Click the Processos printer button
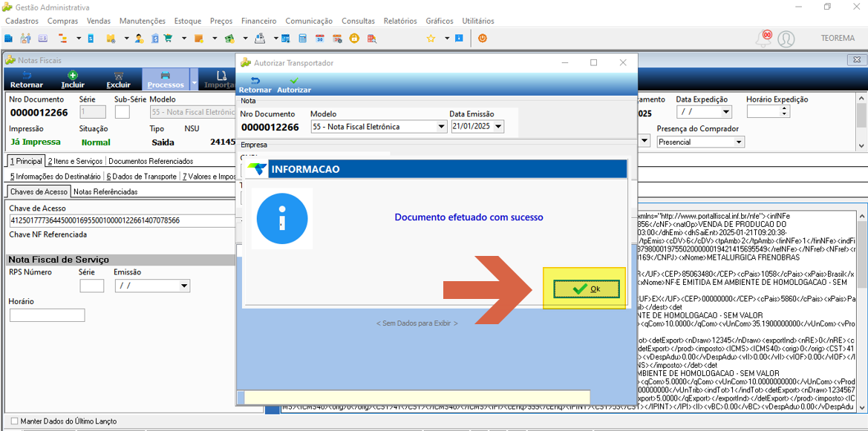Screen dimensions: 868x431 click(x=166, y=80)
